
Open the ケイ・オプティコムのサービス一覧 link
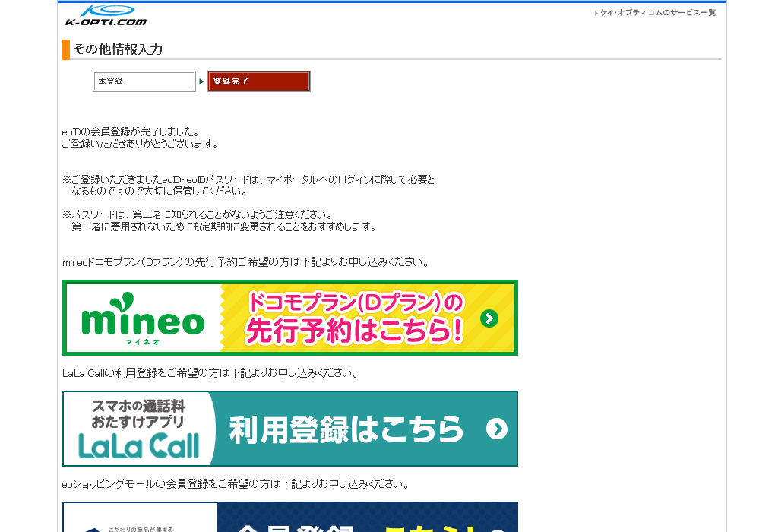click(658, 13)
